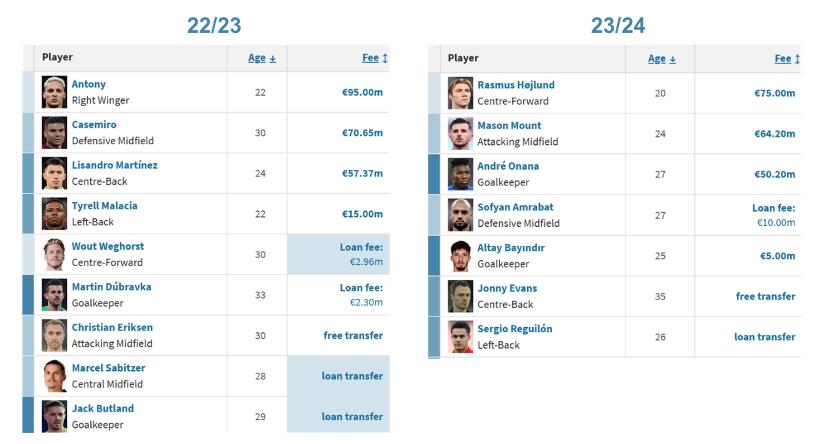
Task: Click André Onana's portrait thumbnail
Action: click(460, 174)
